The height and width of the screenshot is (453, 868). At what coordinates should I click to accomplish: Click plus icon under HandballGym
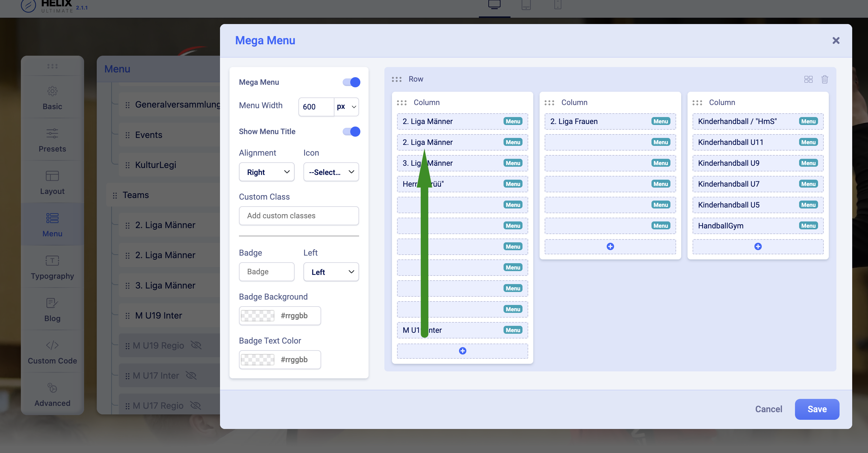[757, 246]
